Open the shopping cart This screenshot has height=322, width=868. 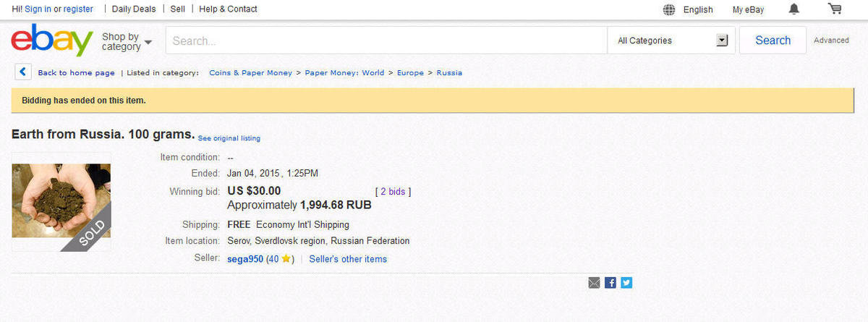[835, 9]
